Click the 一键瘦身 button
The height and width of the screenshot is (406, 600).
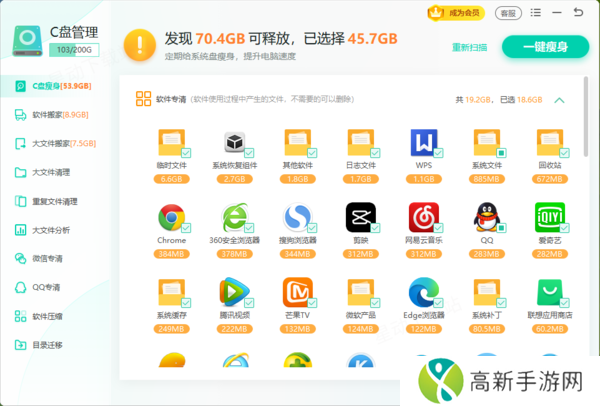point(545,47)
